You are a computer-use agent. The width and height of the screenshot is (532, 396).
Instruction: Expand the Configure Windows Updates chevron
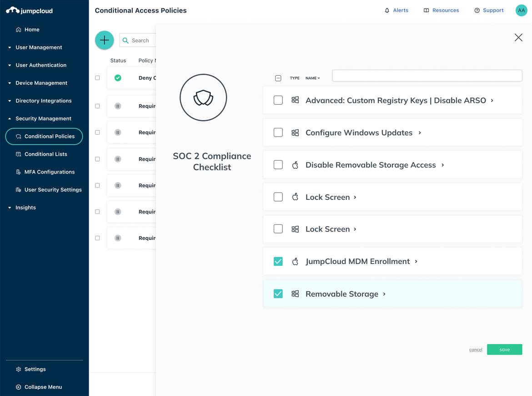pos(420,133)
